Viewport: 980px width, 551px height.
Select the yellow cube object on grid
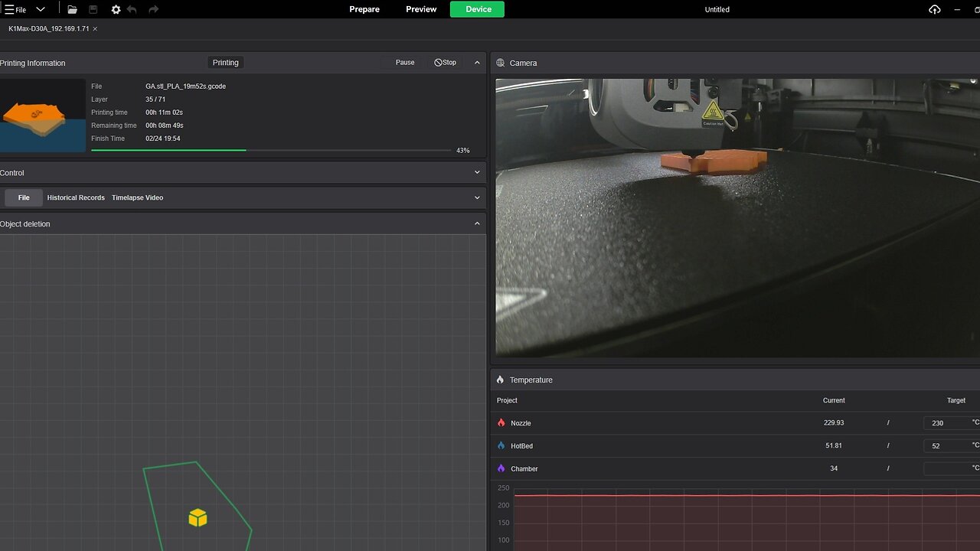tap(198, 518)
